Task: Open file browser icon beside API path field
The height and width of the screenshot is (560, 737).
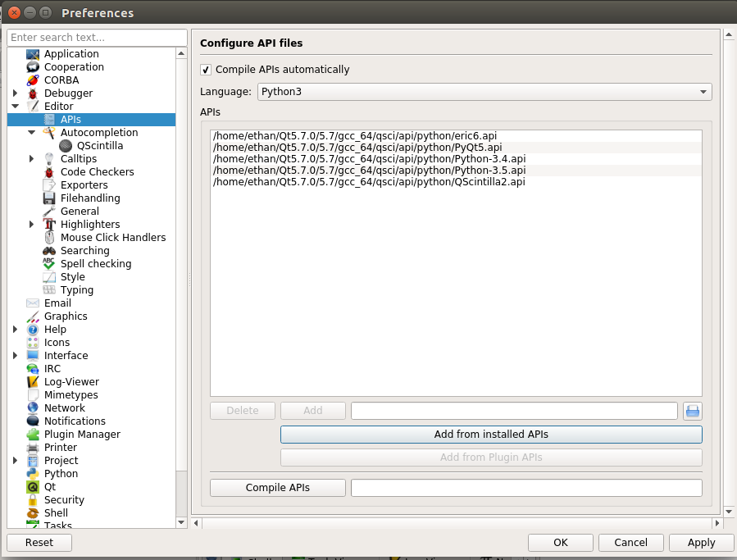Action: (x=693, y=411)
